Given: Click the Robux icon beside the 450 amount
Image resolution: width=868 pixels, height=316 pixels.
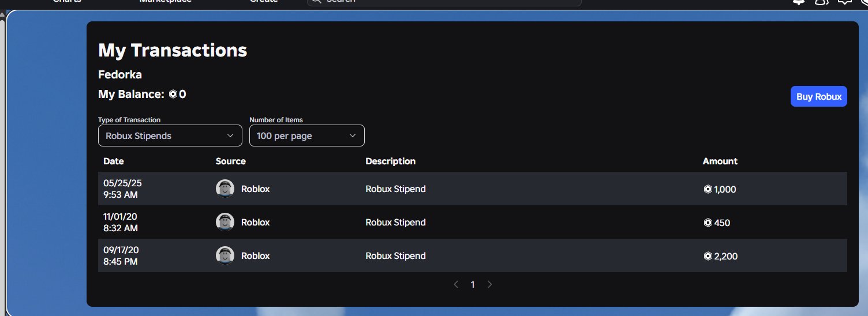Looking at the screenshot, I should [708, 222].
